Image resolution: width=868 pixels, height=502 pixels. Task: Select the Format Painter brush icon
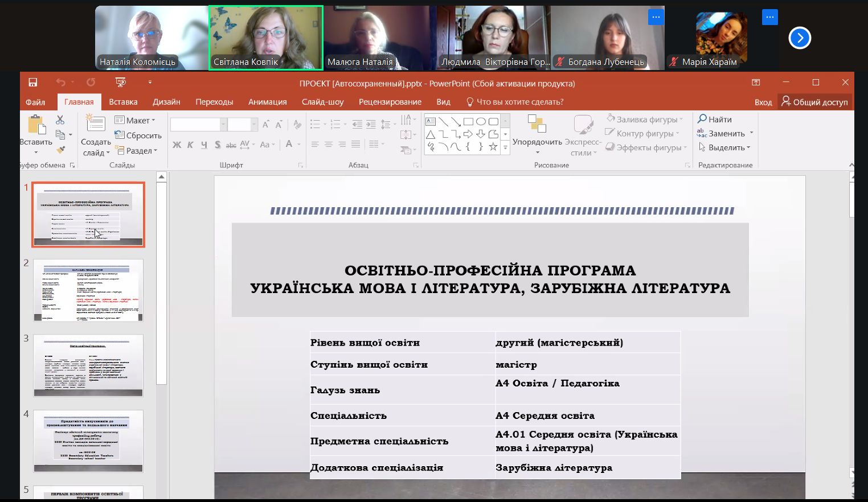tap(60, 150)
